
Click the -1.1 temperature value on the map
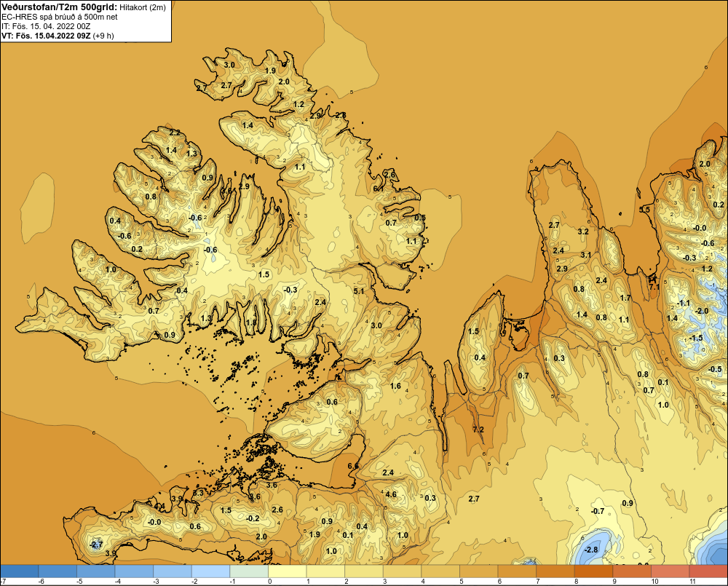click(x=684, y=304)
